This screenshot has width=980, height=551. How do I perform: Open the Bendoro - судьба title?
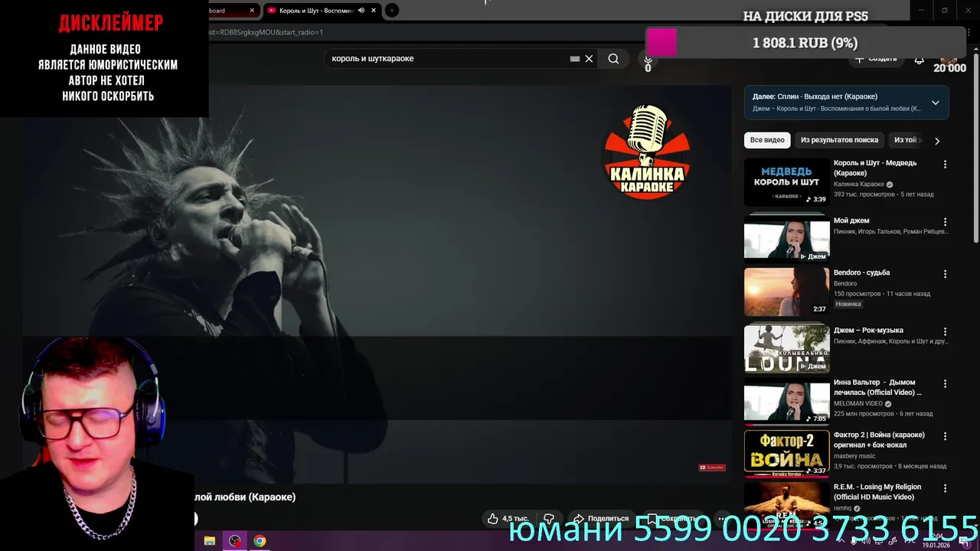(861, 272)
